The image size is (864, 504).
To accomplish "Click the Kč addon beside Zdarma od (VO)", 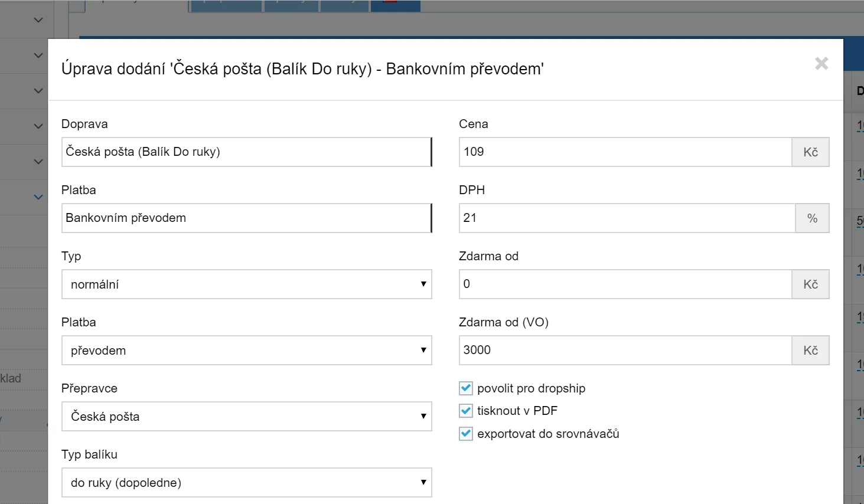I will (811, 351).
